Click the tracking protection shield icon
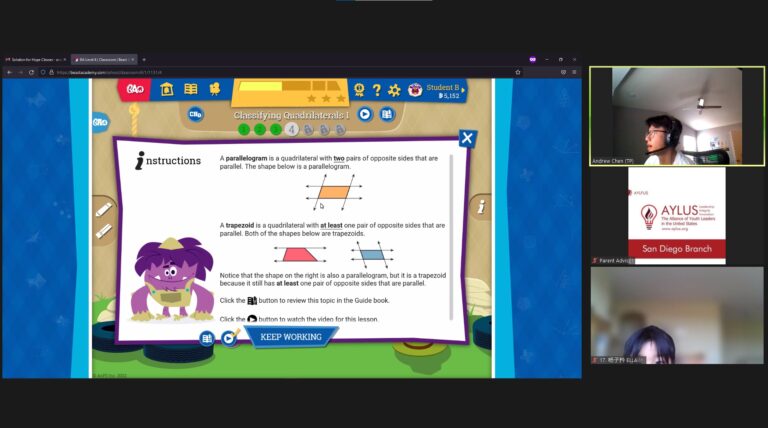The height and width of the screenshot is (428, 768). pos(43,72)
